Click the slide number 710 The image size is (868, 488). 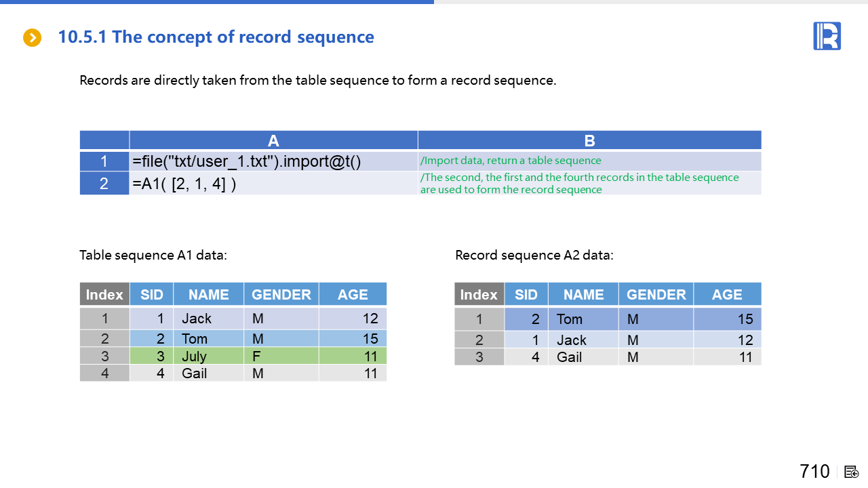click(814, 471)
